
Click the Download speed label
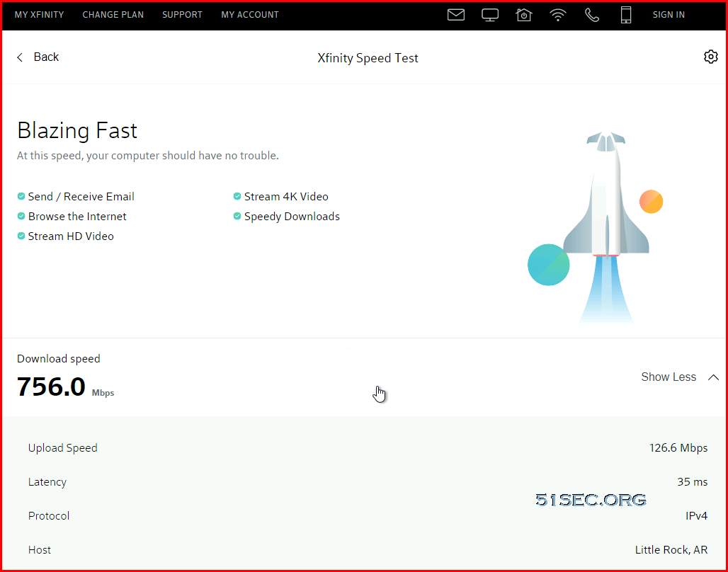click(x=59, y=359)
